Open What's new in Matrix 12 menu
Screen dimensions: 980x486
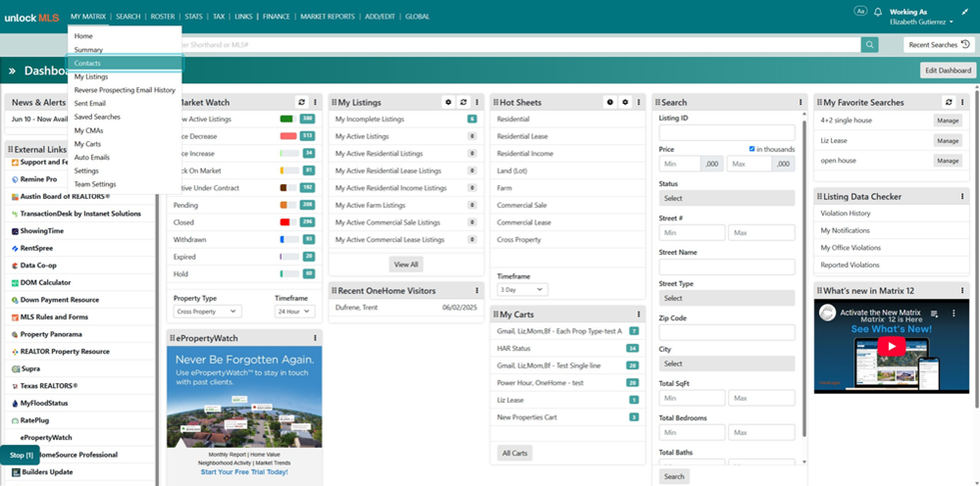pyautogui.click(x=962, y=290)
